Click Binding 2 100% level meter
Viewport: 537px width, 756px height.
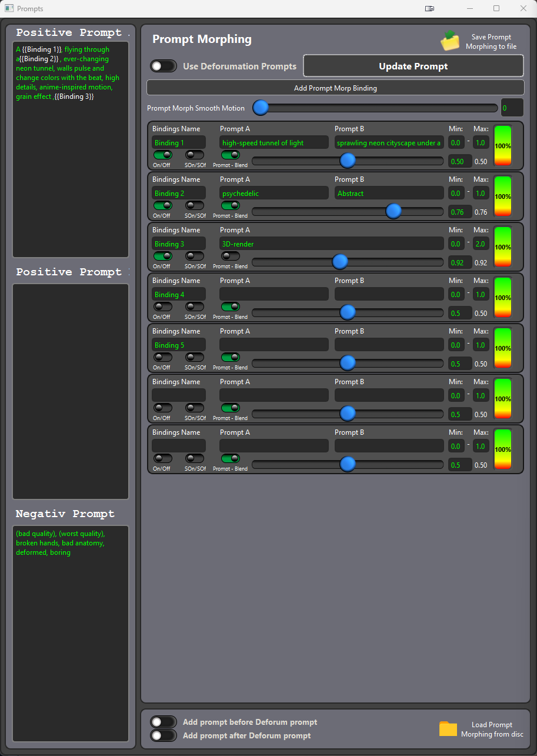tap(502, 196)
